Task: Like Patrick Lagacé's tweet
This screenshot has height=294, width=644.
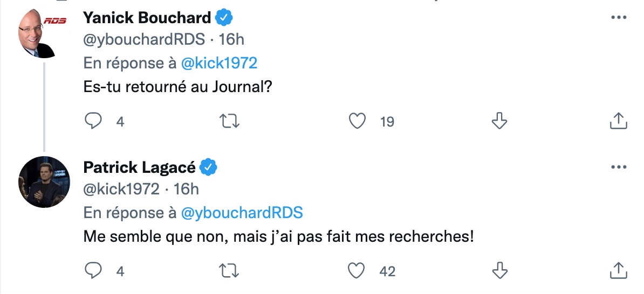Action: 357,271
